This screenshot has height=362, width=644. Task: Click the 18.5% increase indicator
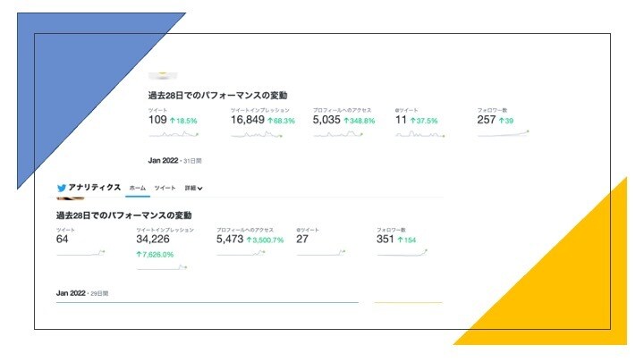[x=183, y=121]
